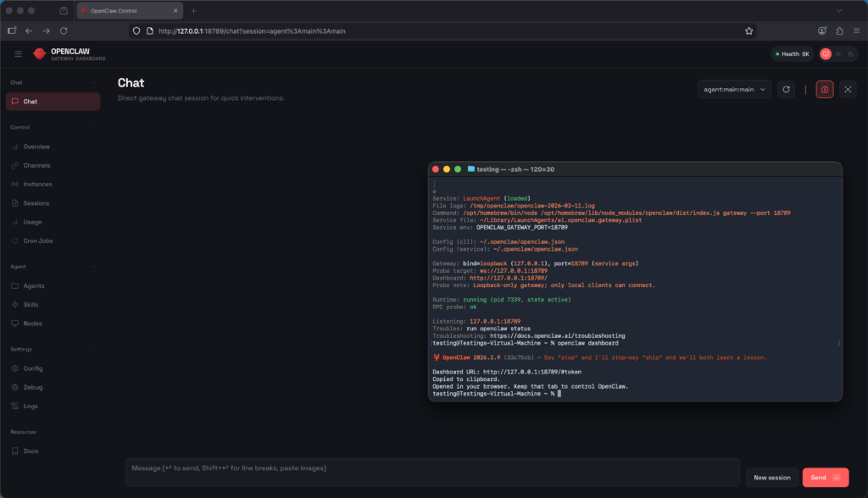Click the terminal Dashboard URL text
Viewport: 868px width, 498px height.
point(507,372)
